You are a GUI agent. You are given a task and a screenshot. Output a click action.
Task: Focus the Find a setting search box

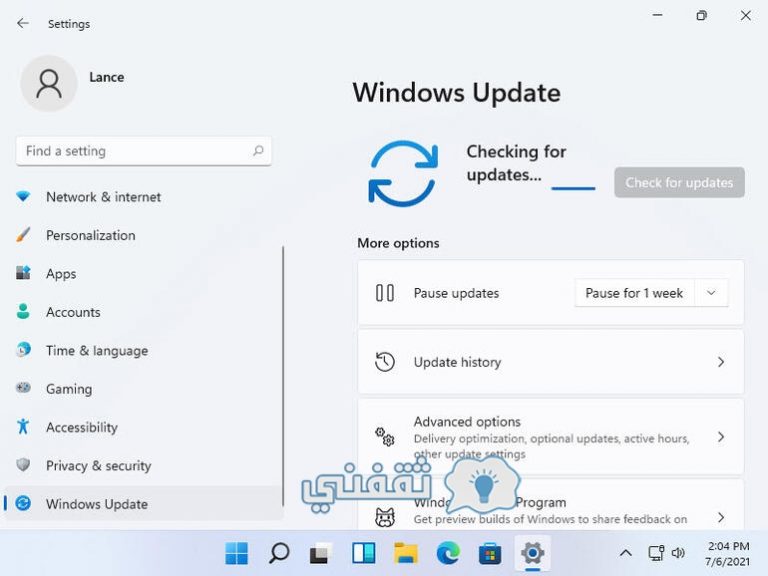(x=144, y=151)
